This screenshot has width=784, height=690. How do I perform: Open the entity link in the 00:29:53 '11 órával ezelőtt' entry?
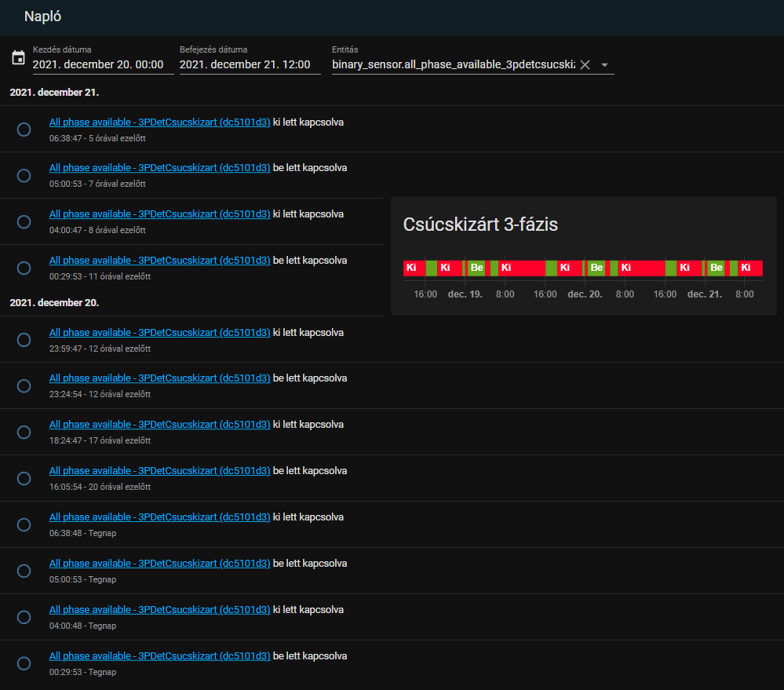point(159,260)
